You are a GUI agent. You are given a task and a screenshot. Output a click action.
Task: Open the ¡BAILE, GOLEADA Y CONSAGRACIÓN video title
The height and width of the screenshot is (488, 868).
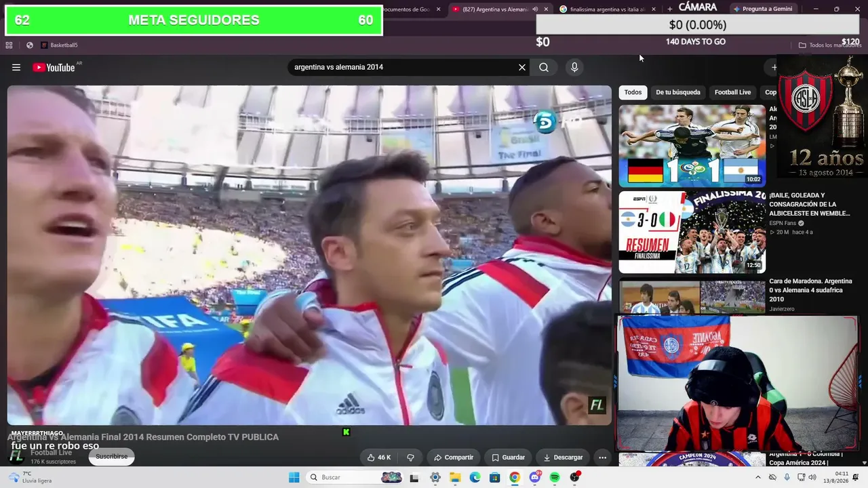810,204
